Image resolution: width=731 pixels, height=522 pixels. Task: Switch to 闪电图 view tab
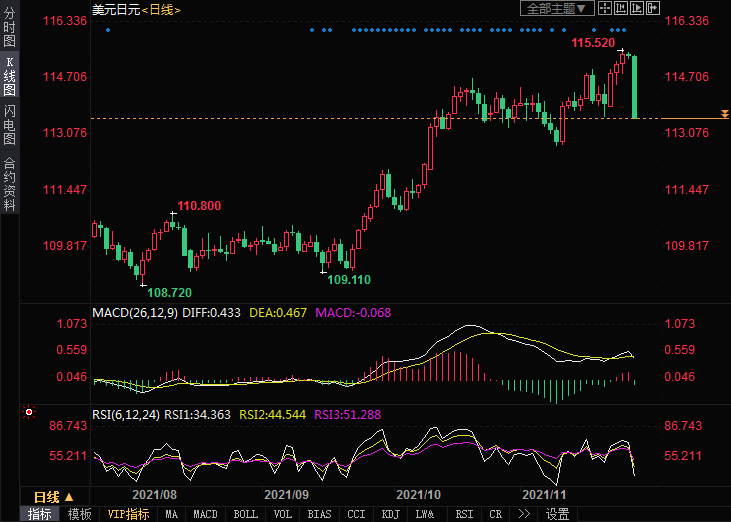9,125
